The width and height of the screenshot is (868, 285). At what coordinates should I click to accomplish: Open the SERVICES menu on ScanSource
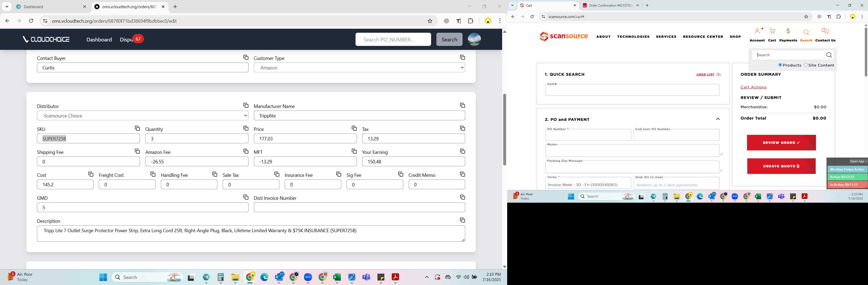(x=666, y=37)
